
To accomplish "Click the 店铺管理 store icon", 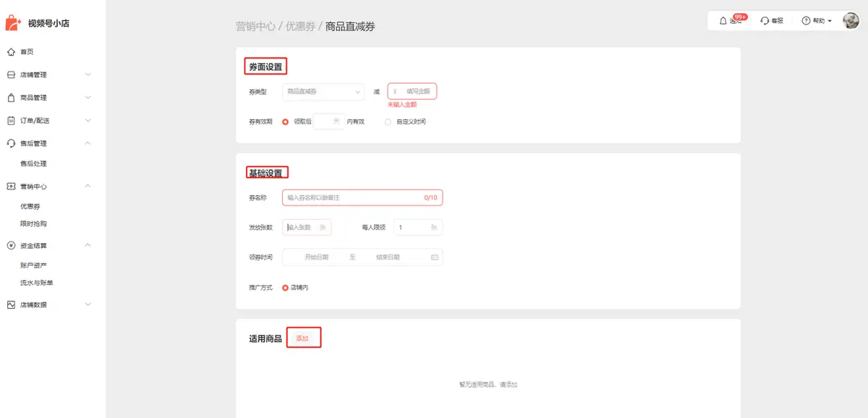I will point(11,74).
